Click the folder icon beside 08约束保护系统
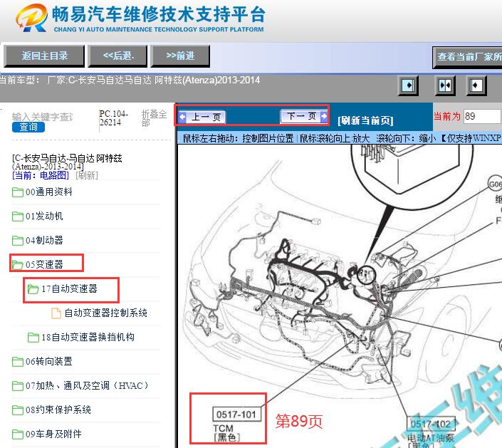502x448 pixels. point(18,410)
